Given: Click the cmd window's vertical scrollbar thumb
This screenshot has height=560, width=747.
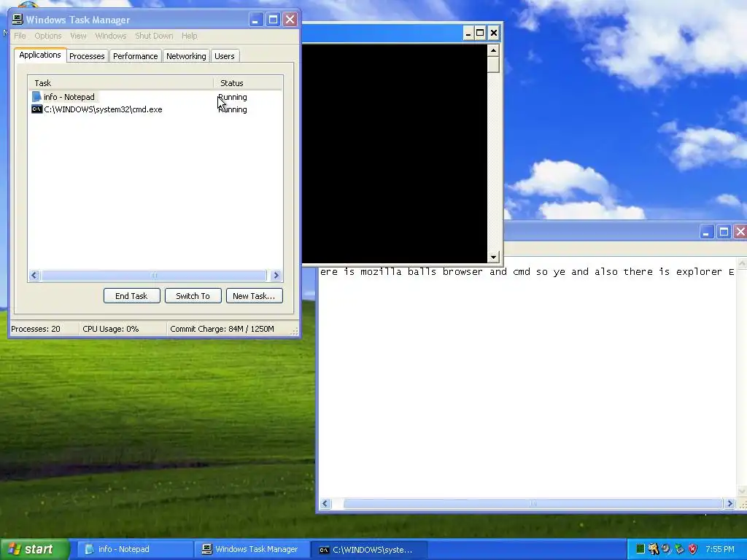Looking at the screenshot, I should [x=494, y=64].
